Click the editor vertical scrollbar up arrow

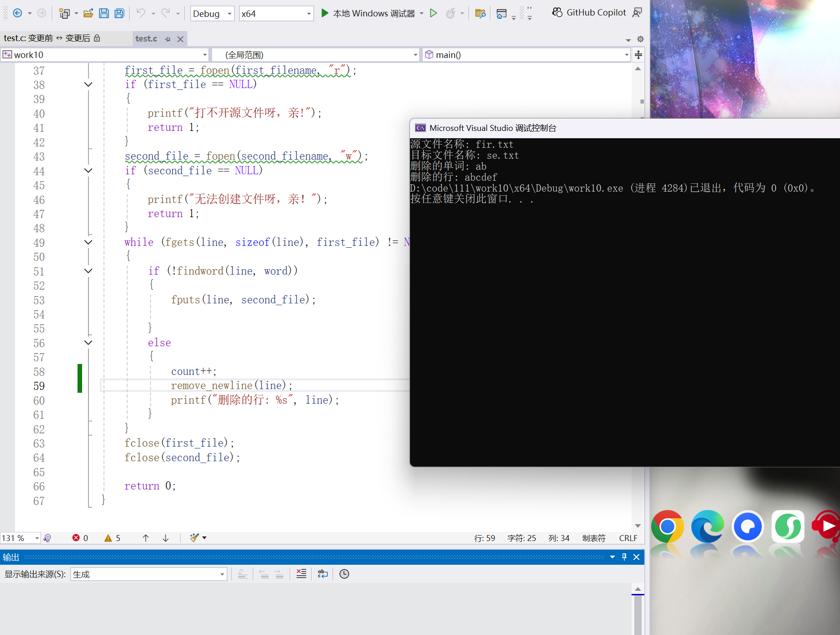coord(638,69)
